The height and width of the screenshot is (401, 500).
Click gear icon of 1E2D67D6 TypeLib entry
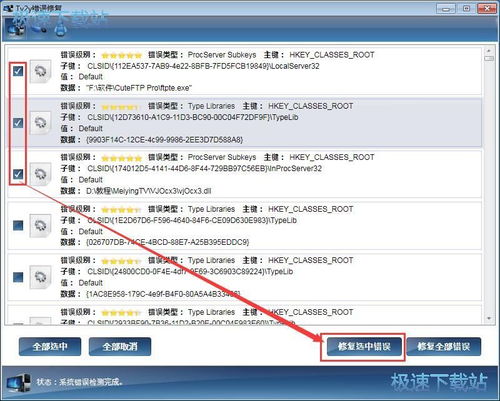(41, 225)
